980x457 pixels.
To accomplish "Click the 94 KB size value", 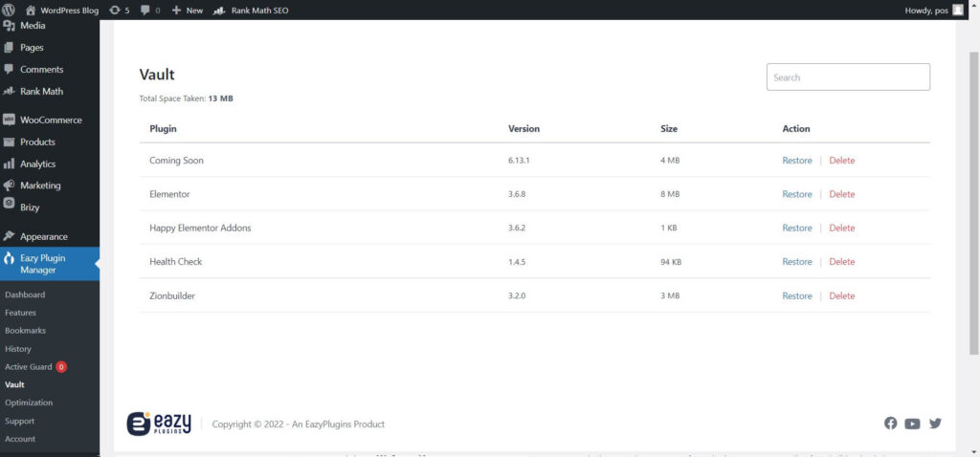I will (x=671, y=262).
